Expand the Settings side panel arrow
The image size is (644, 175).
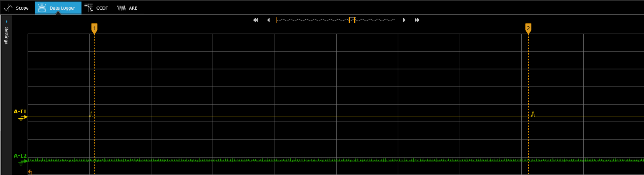click(7, 22)
